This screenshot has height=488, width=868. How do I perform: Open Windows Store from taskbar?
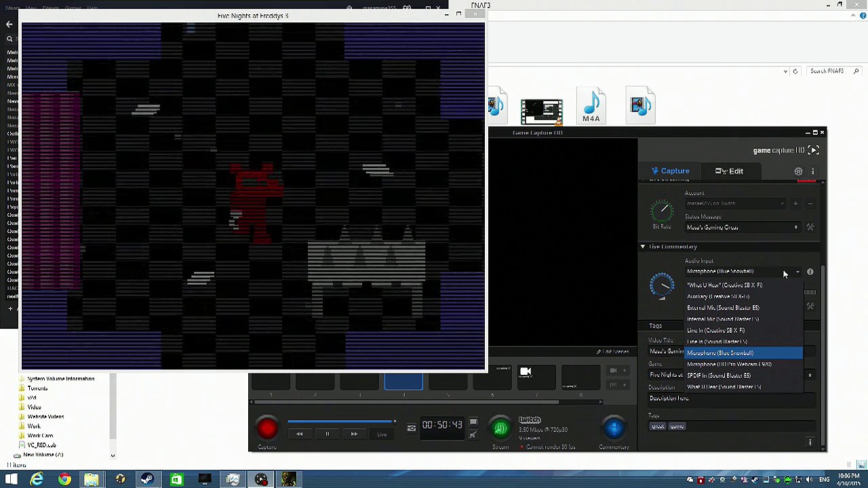click(x=176, y=480)
